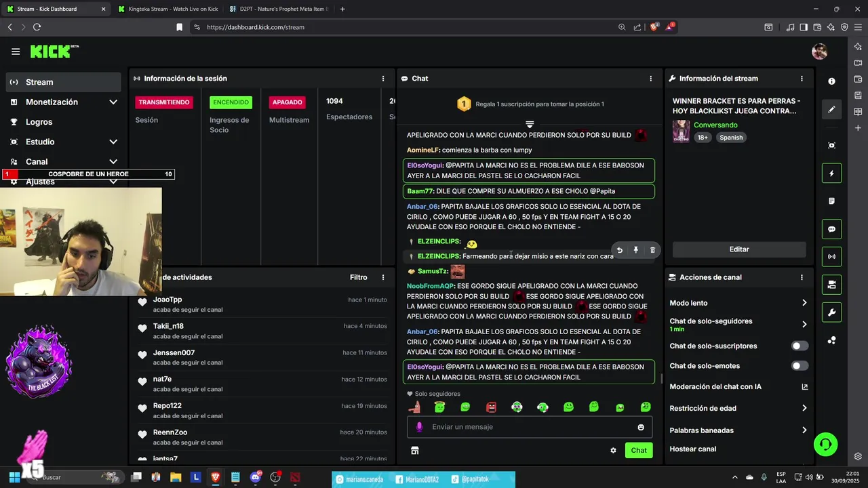Toggle the chat bubble widget in the right toolbar
Screen dimensions: 868x488
[x=832, y=229]
